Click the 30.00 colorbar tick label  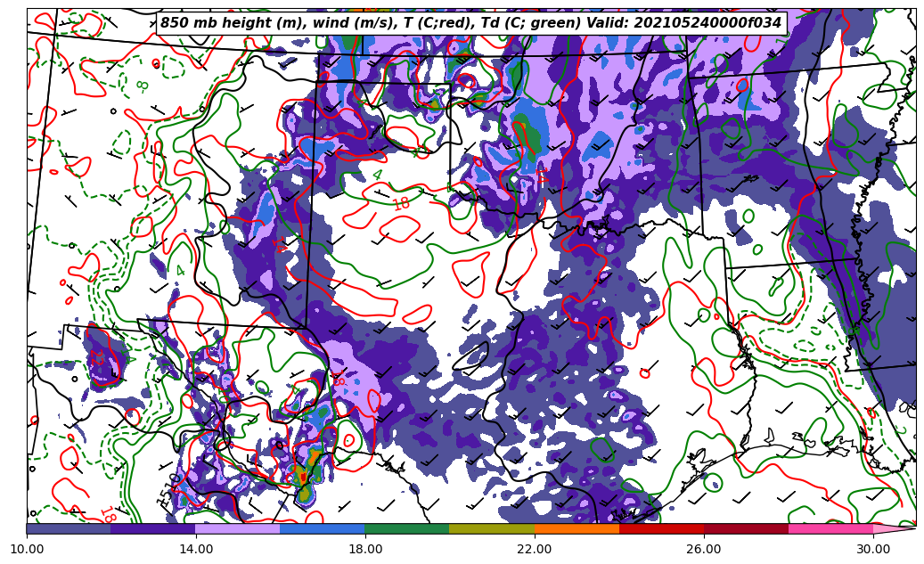point(873,549)
